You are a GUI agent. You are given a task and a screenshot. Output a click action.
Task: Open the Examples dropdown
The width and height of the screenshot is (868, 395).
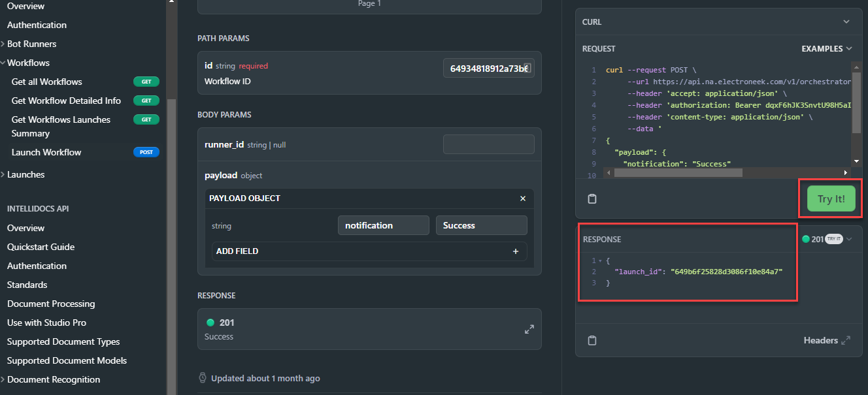[x=827, y=48]
